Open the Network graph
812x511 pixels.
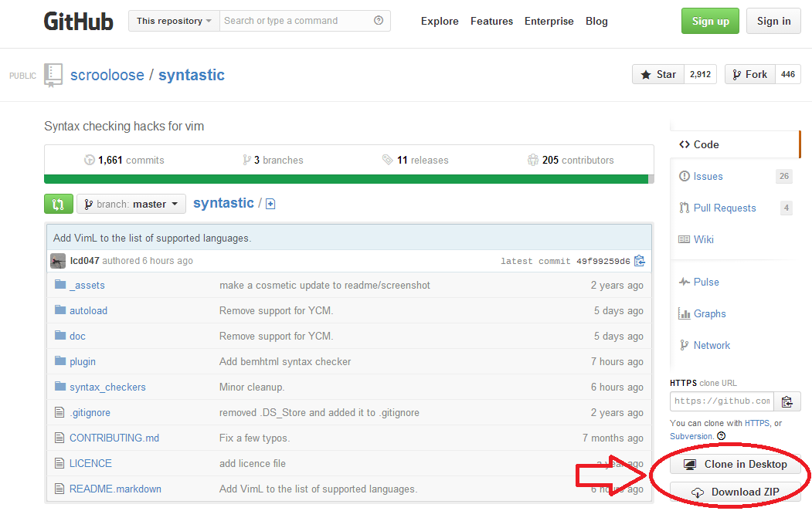pyautogui.click(x=711, y=345)
